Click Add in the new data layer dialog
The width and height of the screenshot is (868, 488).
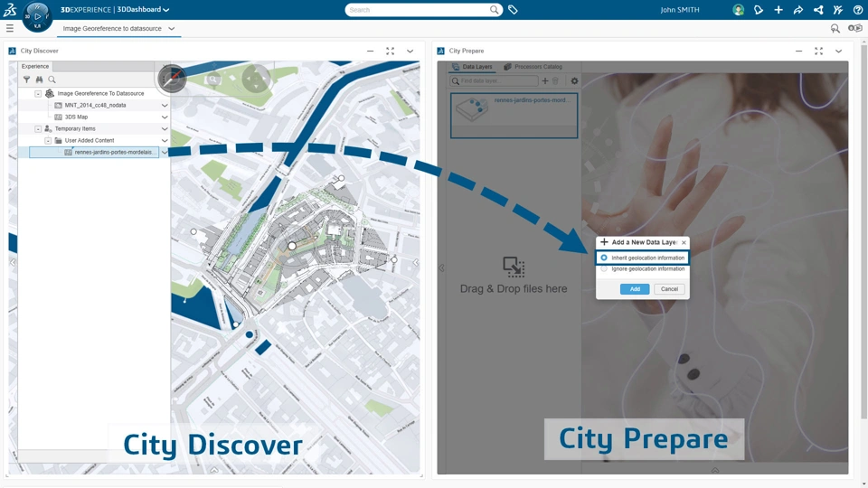[x=635, y=289]
